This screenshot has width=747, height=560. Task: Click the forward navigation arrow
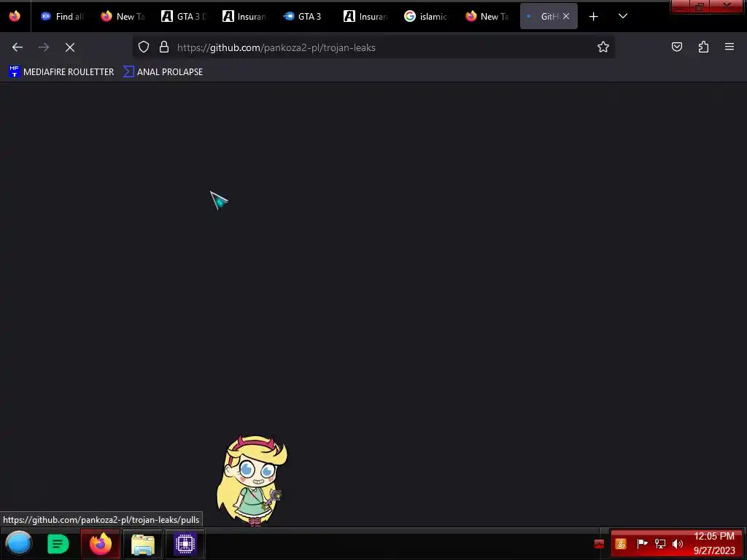44,47
